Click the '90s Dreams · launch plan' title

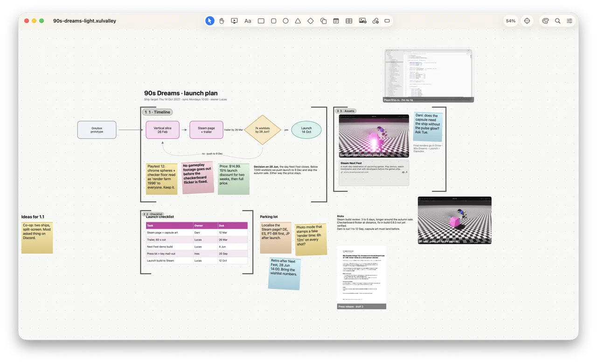181,93
